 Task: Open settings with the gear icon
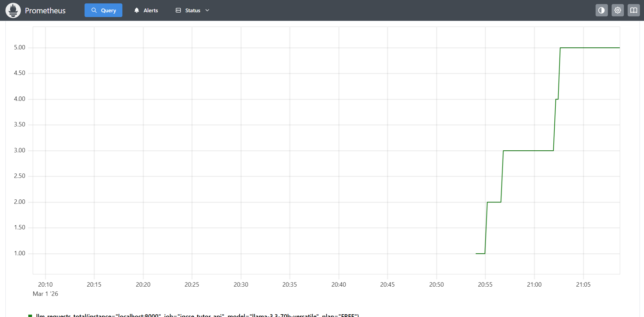click(617, 10)
